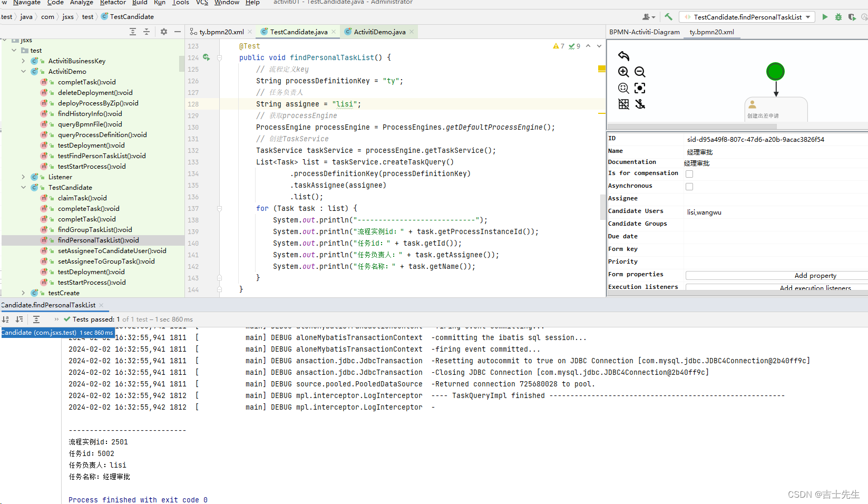868x504 pixels.
Task: Click the empty Assignee property field
Action: pos(776,199)
